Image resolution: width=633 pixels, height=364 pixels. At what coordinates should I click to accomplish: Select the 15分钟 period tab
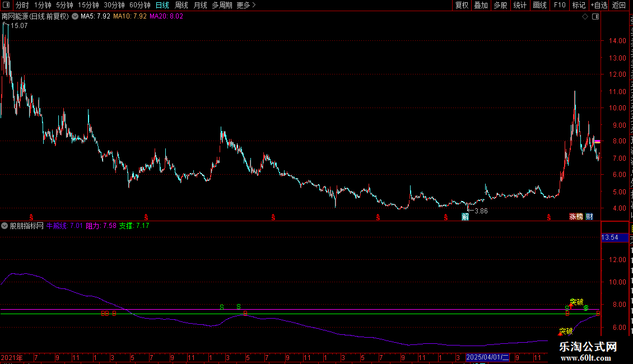(89, 5)
